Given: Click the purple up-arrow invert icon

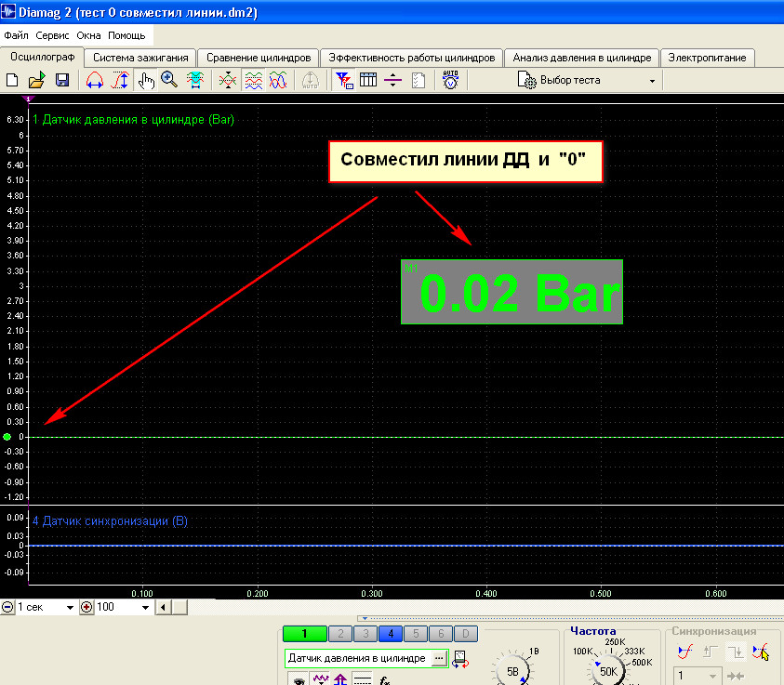Looking at the screenshot, I should coord(340,679).
